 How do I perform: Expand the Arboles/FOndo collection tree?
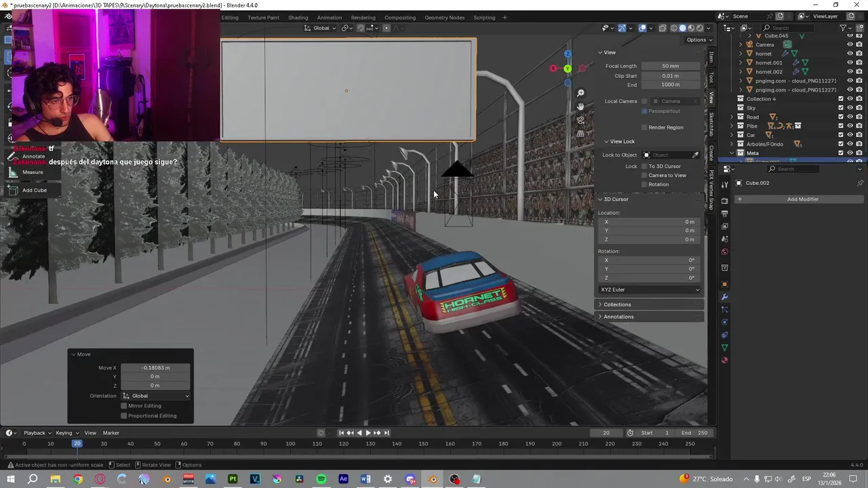click(731, 144)
